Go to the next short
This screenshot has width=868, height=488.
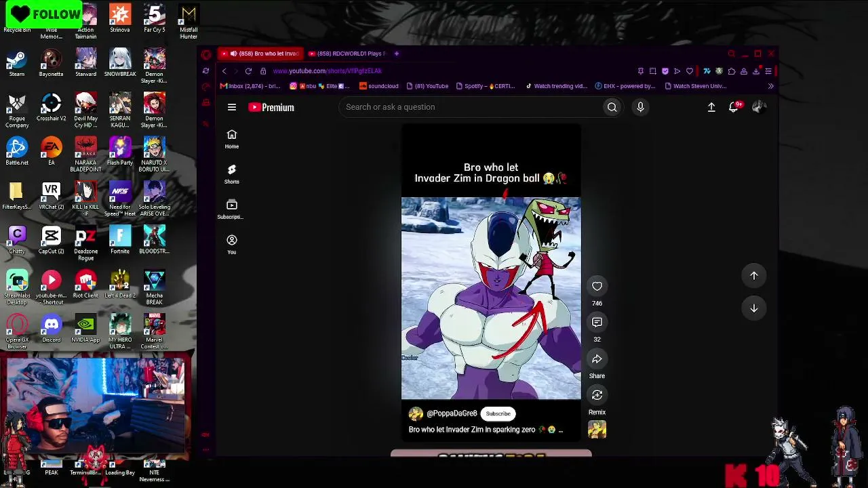(x=754, y=308)
